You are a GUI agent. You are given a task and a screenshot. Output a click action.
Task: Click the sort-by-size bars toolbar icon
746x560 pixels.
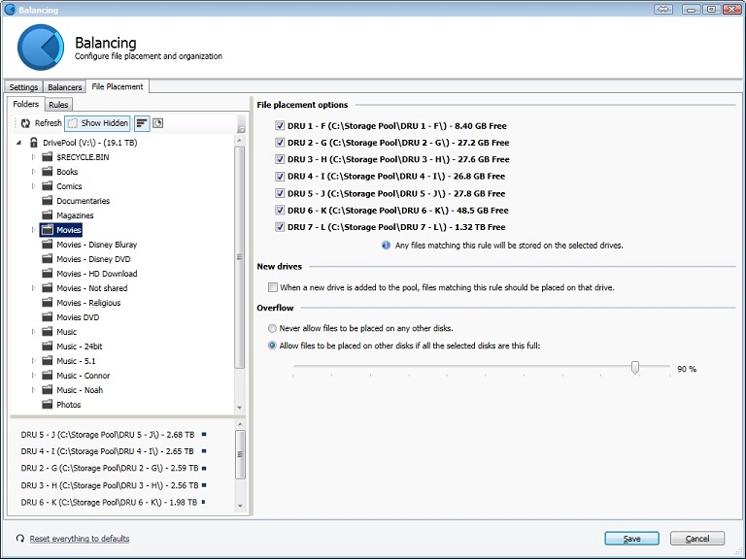[x=142, y=123]
